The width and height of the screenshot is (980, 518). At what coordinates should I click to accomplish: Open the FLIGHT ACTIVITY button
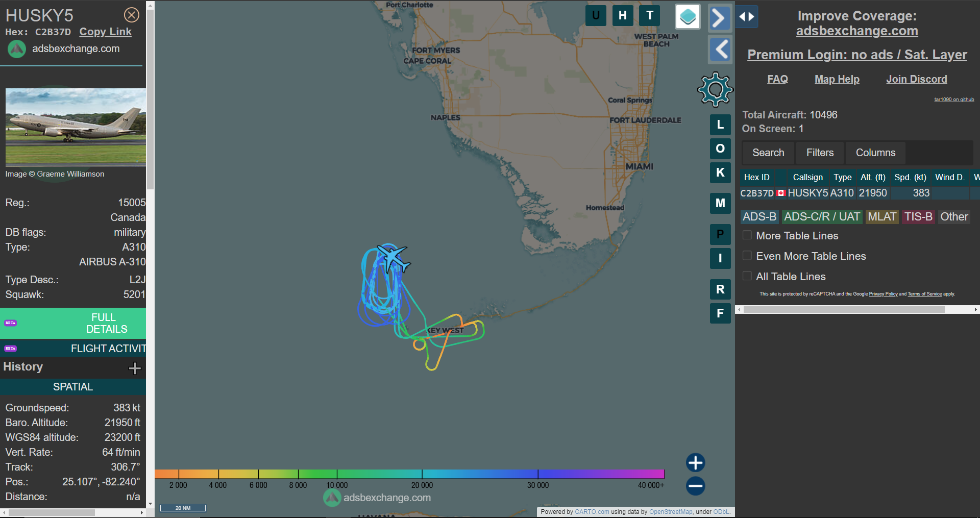click(x=73, y=349)
